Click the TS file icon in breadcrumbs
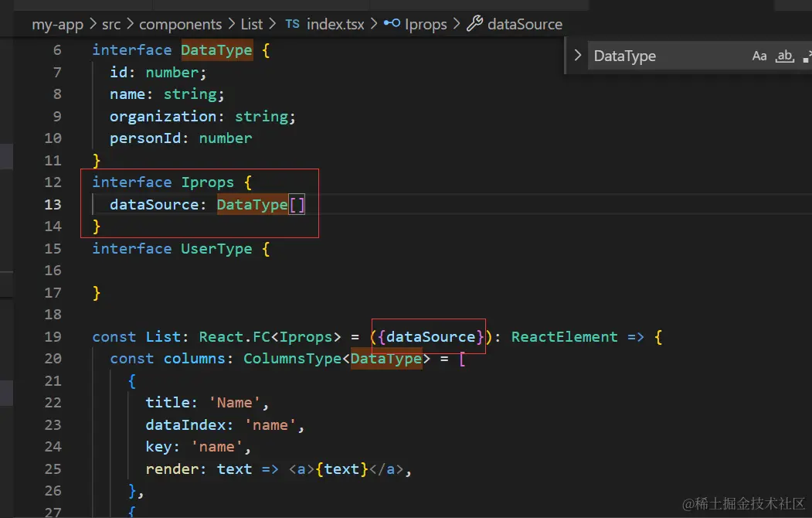The image size is (812, 518). pyautogui.click(x=292, y=24)
